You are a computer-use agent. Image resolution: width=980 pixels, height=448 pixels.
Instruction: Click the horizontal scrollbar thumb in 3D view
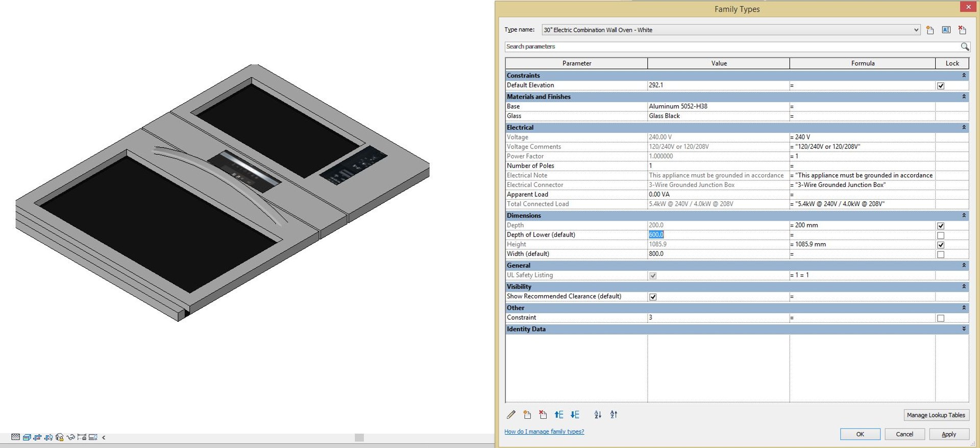tap(359, 437)
